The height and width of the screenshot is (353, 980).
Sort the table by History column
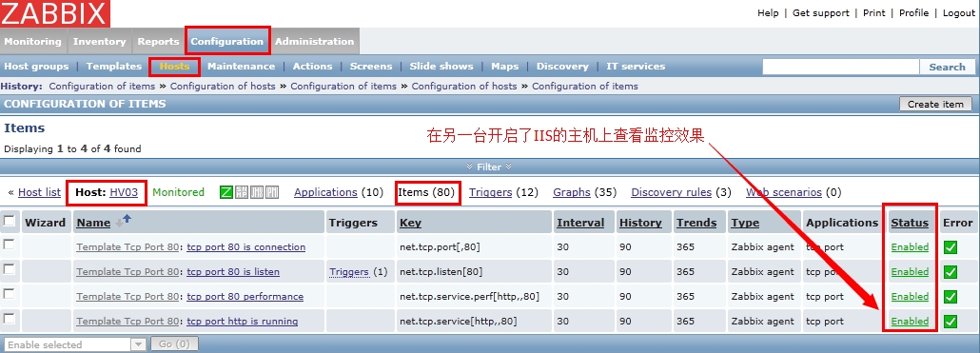640,223
